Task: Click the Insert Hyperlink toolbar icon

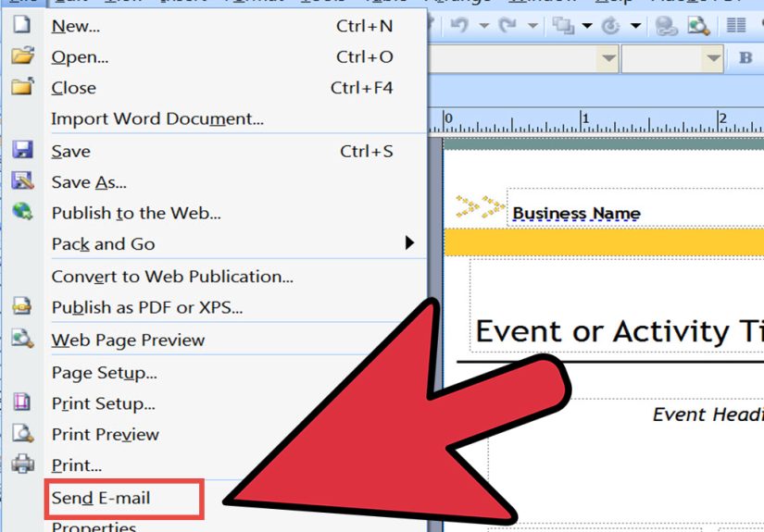Action: coord(666,25)
